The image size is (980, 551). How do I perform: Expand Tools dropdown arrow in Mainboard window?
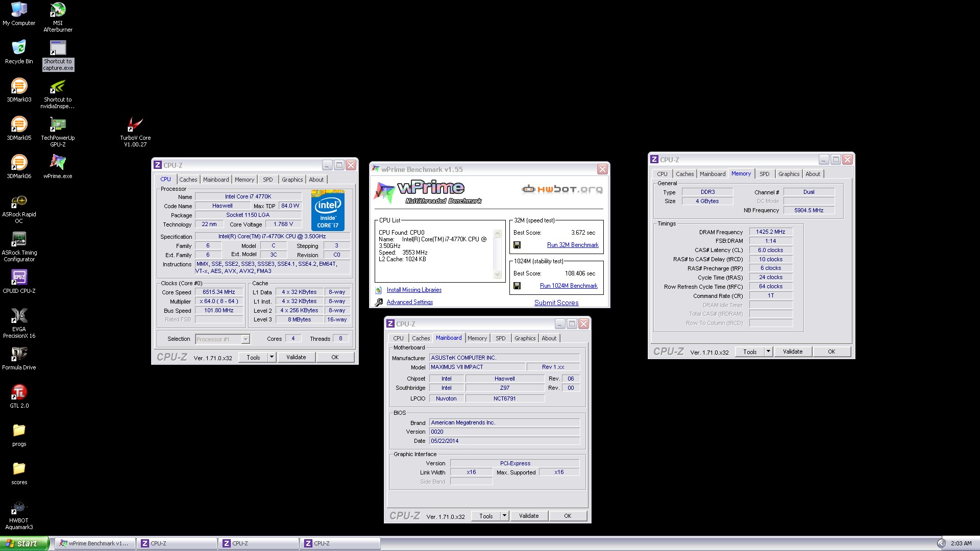504,516
